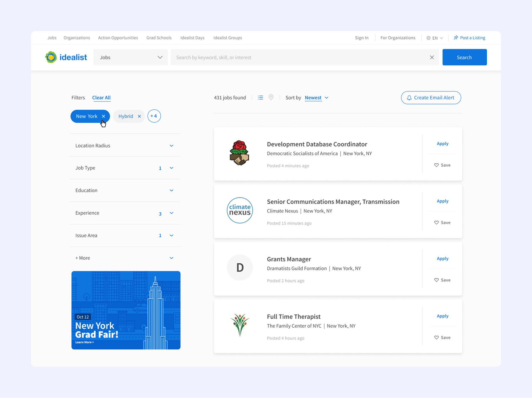
Task: Open the Dramatists Guild D avatar
Action: coord(240,268)
